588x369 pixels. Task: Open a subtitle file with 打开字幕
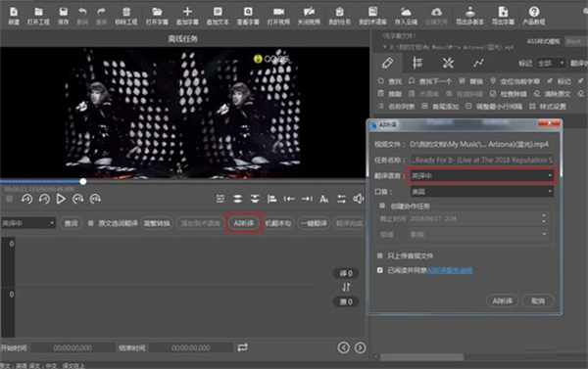[x=157, y=16]
